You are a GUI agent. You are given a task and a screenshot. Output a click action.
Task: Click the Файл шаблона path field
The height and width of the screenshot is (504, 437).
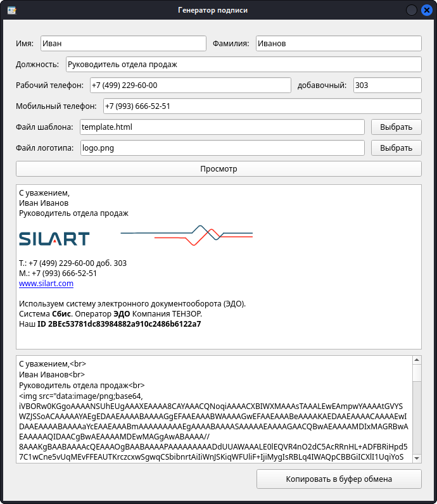click(x=222, y=127)
